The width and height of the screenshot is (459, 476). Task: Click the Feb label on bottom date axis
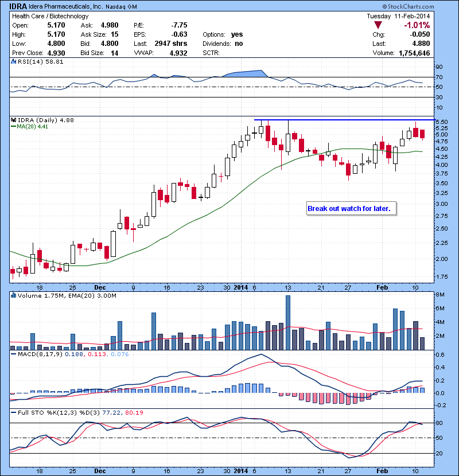point(382,471)
